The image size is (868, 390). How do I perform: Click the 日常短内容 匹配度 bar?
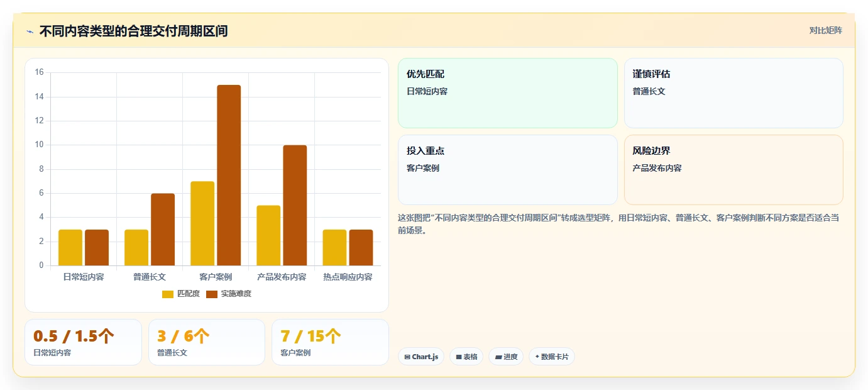tap(70, 248)
